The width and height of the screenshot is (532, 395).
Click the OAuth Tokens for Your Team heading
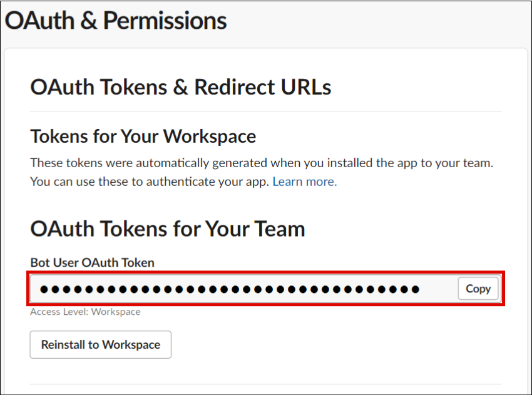[x=168, y=229]
